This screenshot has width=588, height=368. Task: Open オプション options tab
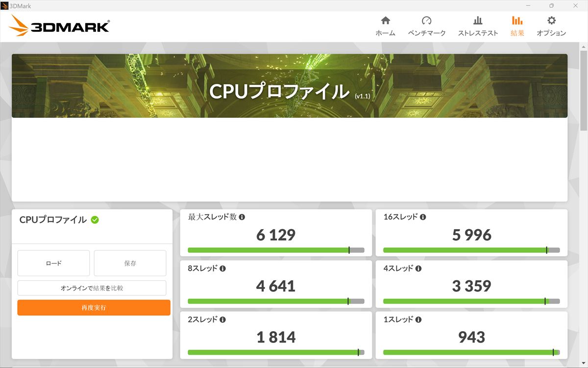pyautogui.click(x=551, y=26)
